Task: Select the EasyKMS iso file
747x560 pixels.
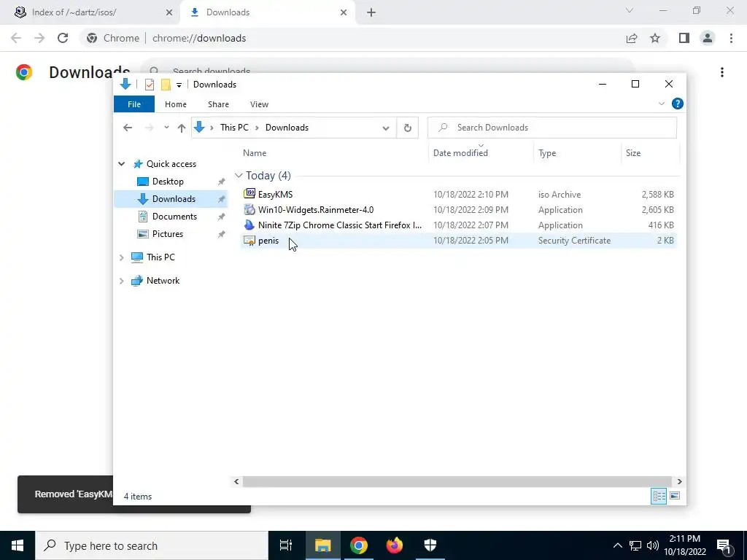Action: point(459,194)
